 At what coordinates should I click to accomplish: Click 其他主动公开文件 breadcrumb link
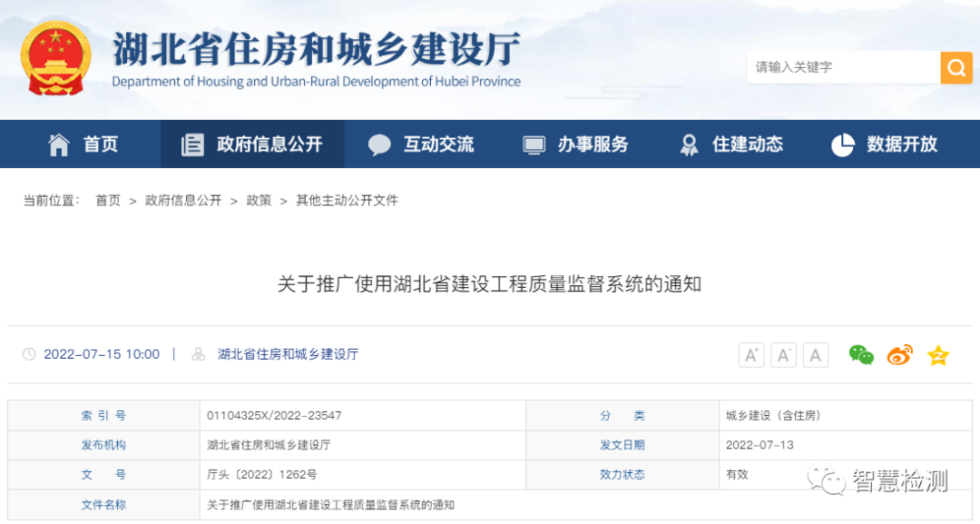[x=347, y=201]
